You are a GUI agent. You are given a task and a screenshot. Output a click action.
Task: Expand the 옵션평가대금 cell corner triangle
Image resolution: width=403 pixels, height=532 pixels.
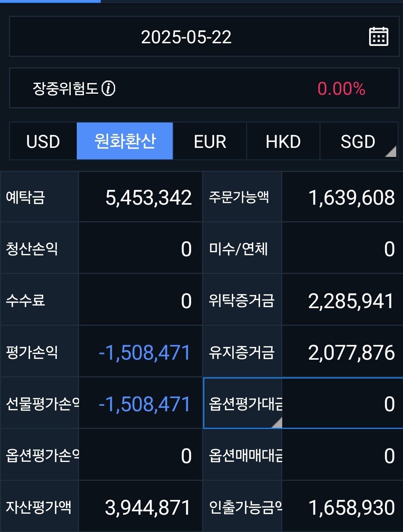pyautogui.click(x=277, y=423)
